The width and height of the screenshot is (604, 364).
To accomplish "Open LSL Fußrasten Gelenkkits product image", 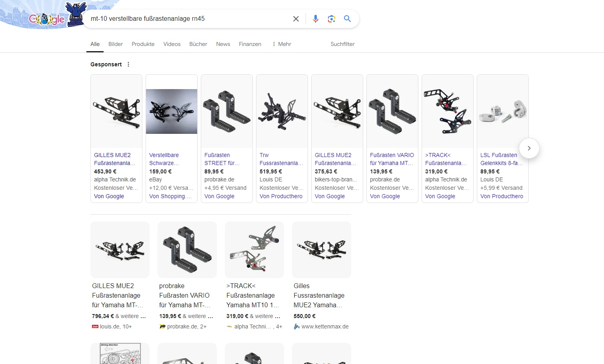I will [502, 111].
